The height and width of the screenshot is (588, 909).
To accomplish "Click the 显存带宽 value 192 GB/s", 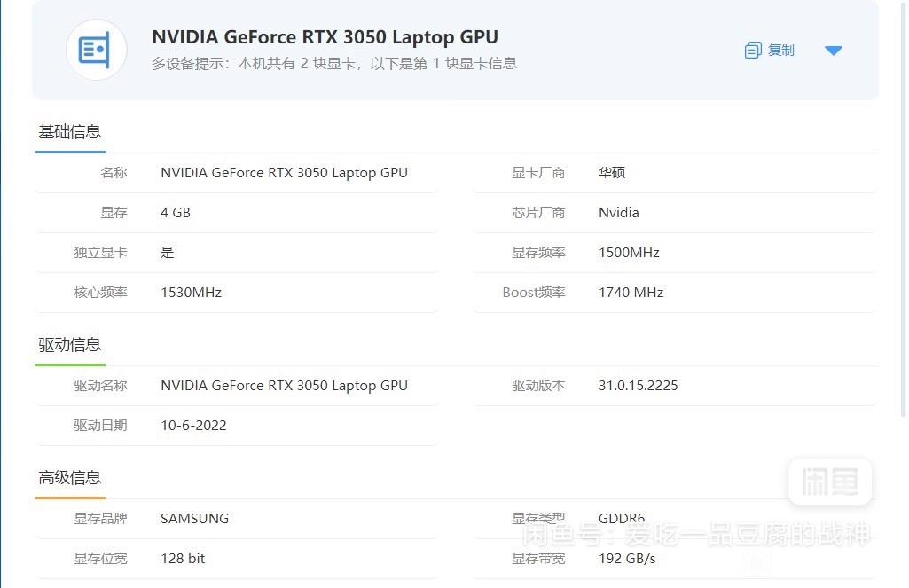I will [627, 559].
